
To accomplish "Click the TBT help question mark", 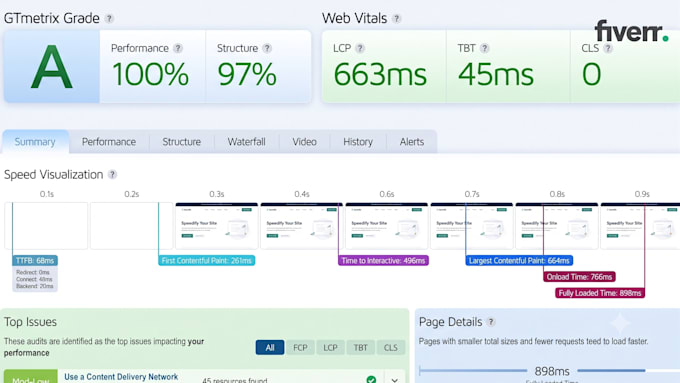I will [484, 48].
